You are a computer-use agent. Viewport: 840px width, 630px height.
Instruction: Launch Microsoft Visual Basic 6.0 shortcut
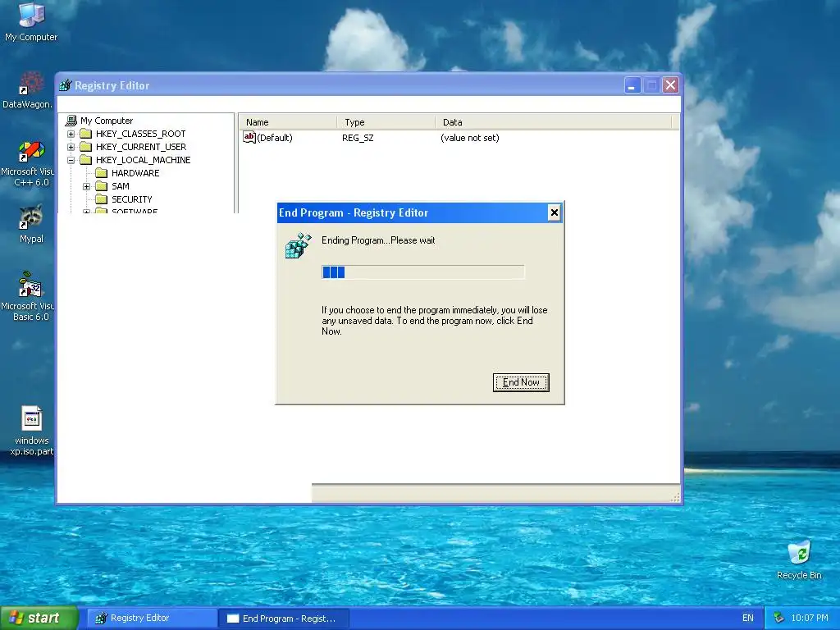[28, 296]
